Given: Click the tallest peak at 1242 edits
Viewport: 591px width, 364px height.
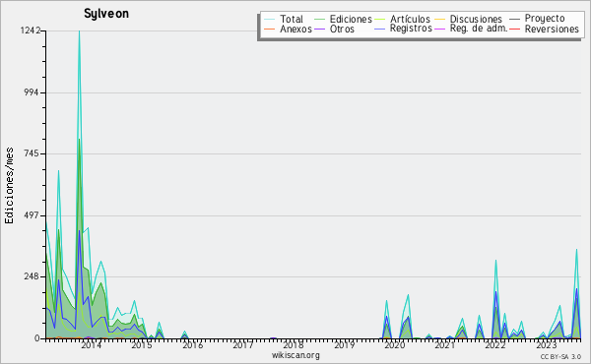Looking at the screenshot, I should (79, 31).
